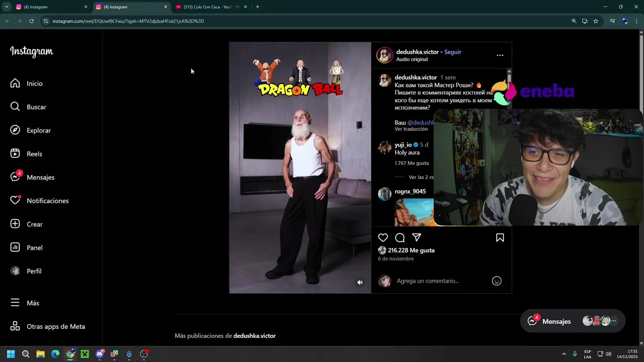Expand the Más menu
The width and height of the screenshot is (644, 362).
(x=25, y=303)
